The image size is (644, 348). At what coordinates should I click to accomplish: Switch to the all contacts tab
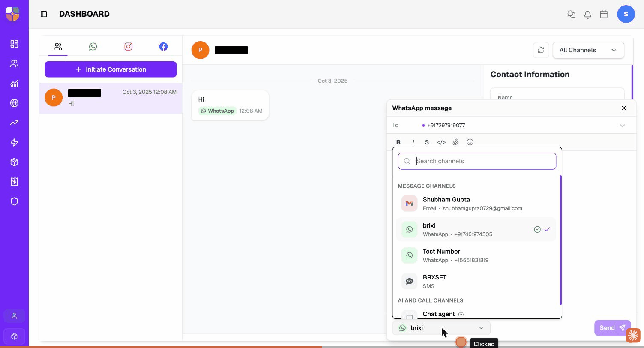[58, 47]
